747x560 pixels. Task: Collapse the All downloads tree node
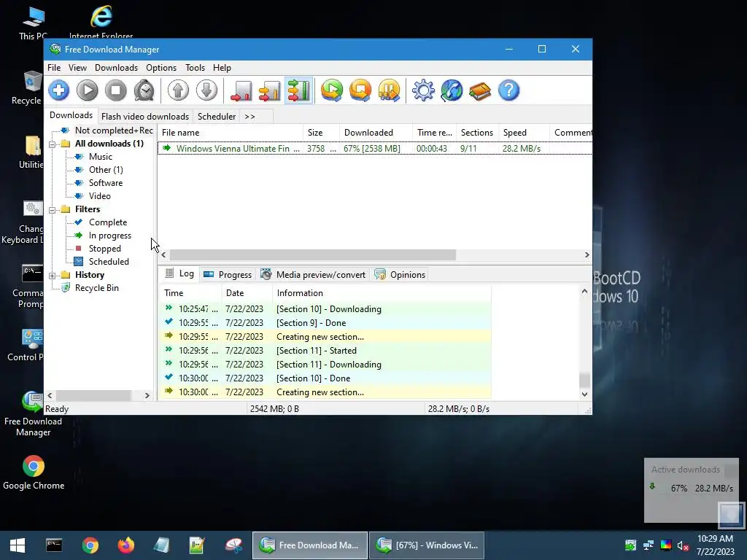[x=52, y=144]
